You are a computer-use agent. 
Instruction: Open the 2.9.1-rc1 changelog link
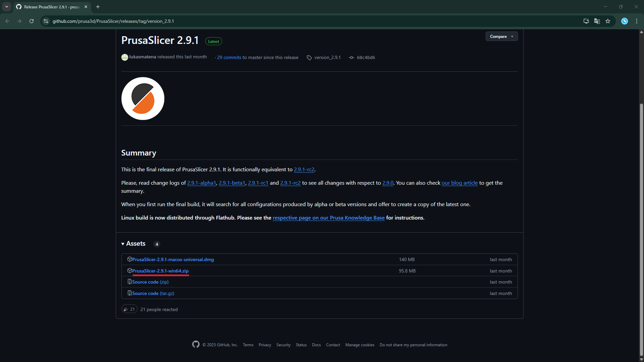pos(258,183)
